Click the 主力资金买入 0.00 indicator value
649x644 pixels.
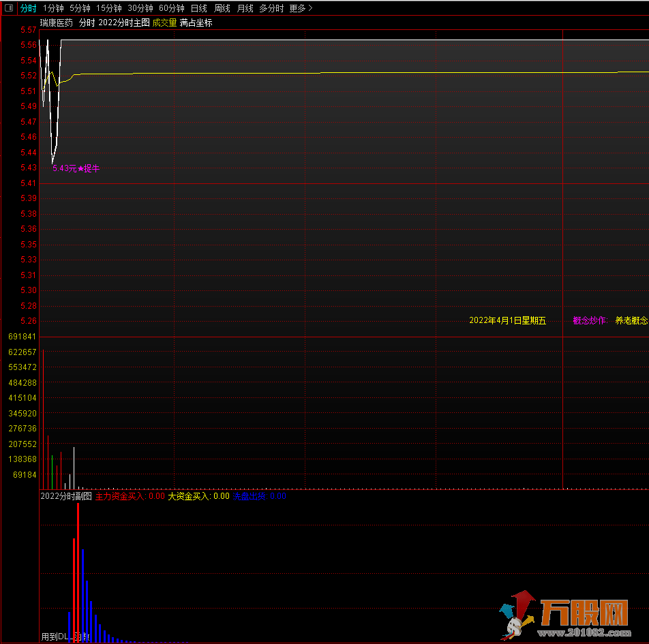coord(130,496)
